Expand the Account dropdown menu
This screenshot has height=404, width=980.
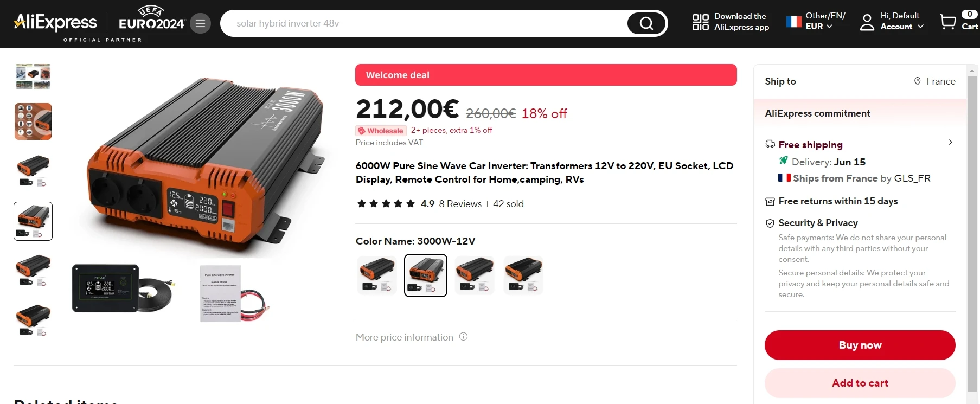[x=902, y=27]
